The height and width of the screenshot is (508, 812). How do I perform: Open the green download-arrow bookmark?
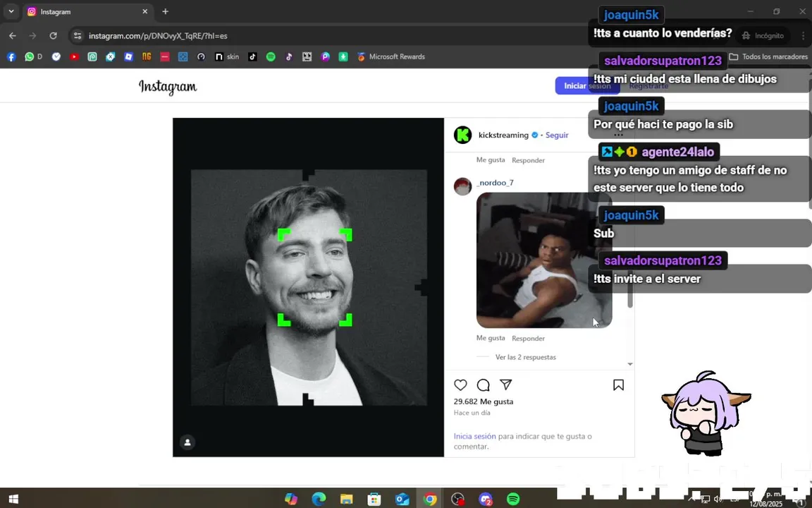(x=343, y=57)
